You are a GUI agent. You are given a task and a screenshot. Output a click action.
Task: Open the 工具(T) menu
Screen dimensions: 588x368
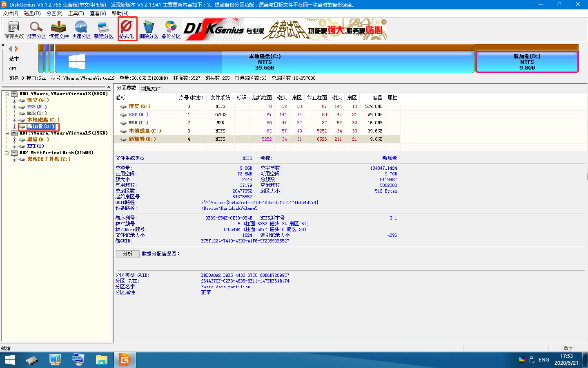76,13
